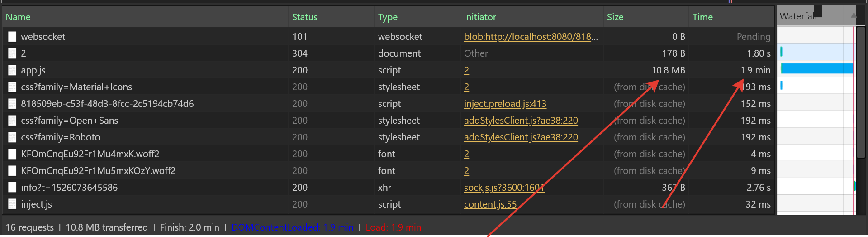Viewport: 868px width, 237px height.
Task: Click waterfall bar for document request 2
Action: [781, 52]
